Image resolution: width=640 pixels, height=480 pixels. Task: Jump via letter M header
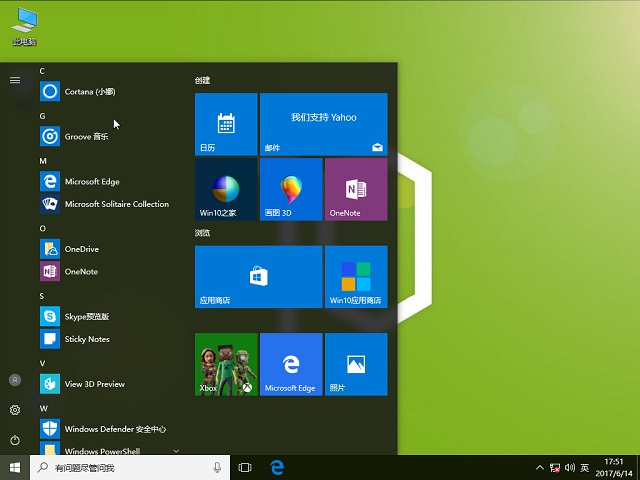coord(43,161)
